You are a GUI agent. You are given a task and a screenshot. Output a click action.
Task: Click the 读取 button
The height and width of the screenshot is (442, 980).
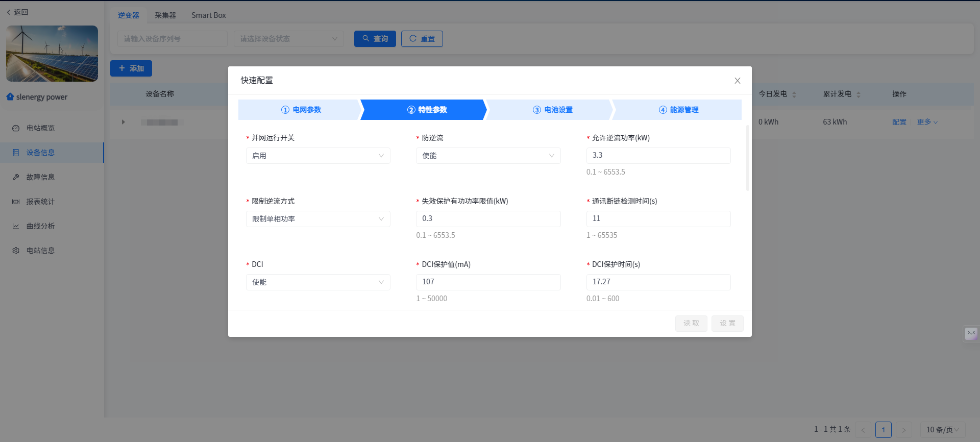click(691, 324)
